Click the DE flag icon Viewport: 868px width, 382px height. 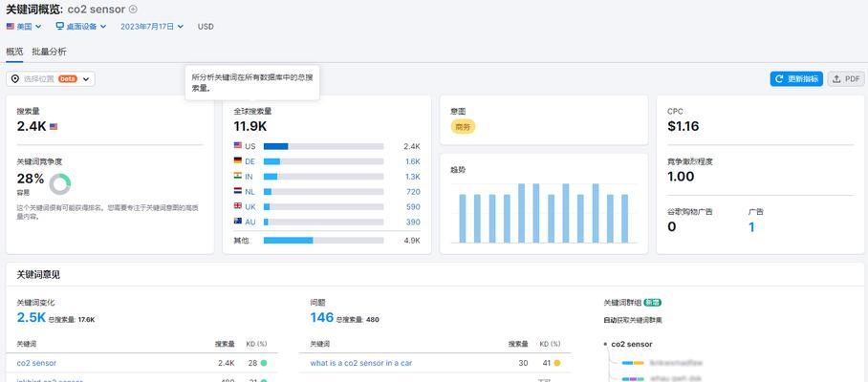[x=238, y=160]
